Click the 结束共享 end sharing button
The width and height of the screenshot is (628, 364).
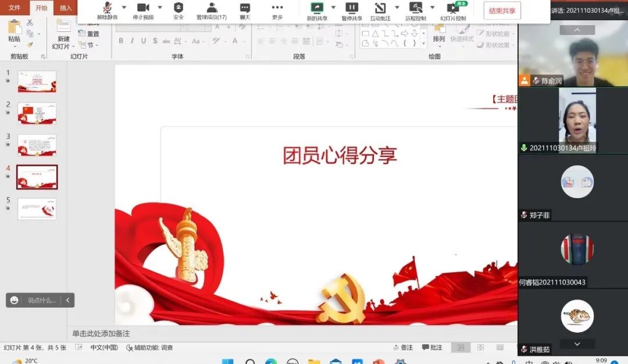pos(501,10)
